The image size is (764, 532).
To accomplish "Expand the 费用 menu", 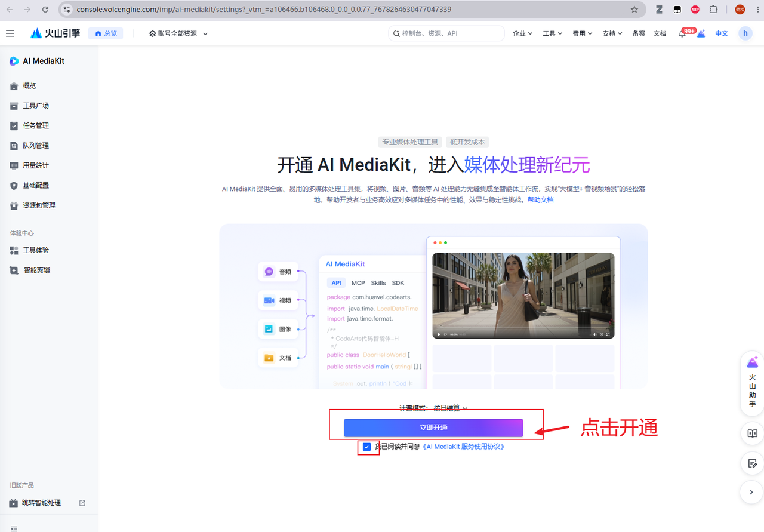I will [x=582, y=33].
